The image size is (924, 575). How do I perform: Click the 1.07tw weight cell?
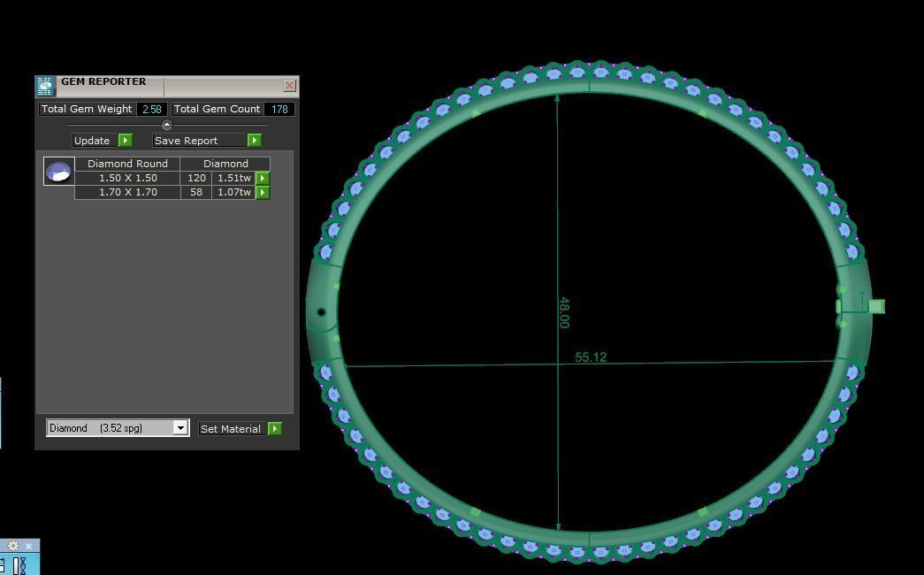[x=234, y=192]
